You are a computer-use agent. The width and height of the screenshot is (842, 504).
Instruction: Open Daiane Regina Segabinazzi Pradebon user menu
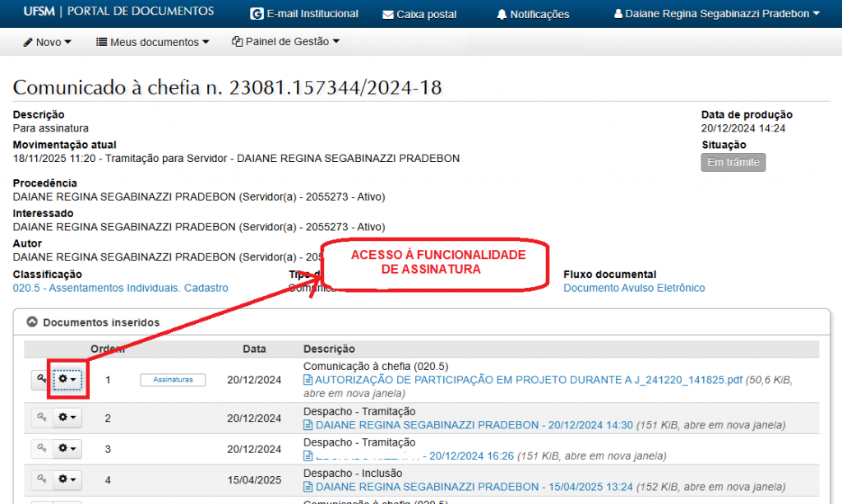pos(717,14)
